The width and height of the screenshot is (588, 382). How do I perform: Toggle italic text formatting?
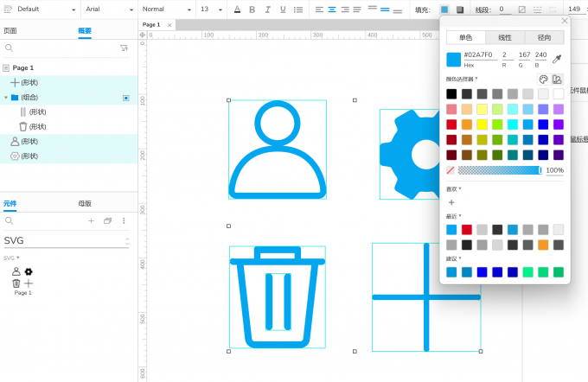pos(267,10)
